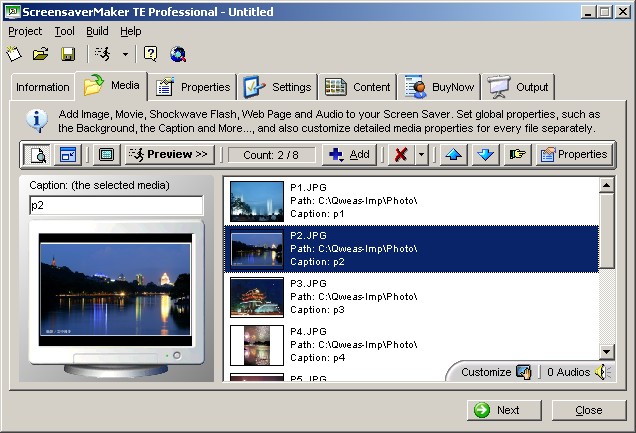
Task: Go to the Output tab
Action: pos(518,87)
